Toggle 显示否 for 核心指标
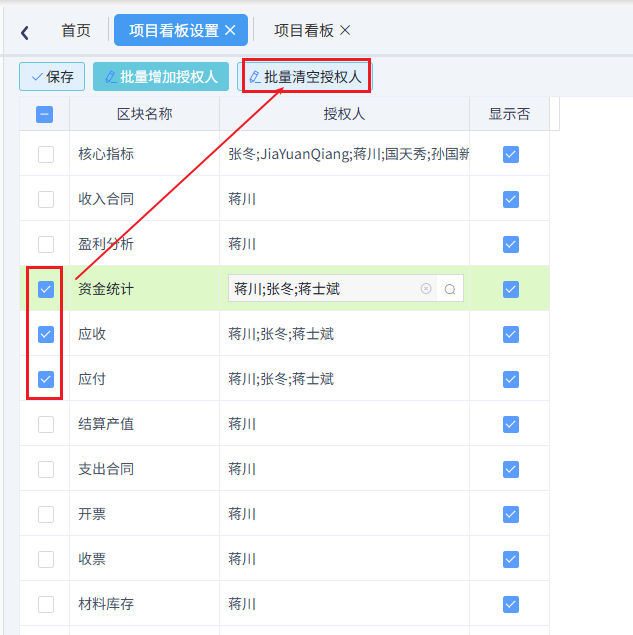This screenshot has height=635, width=633. [x=511, y=154]
